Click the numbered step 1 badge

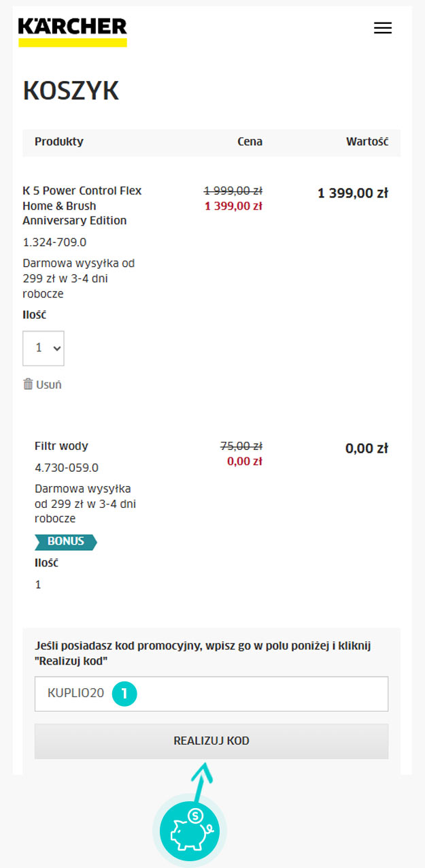(124, 694)
